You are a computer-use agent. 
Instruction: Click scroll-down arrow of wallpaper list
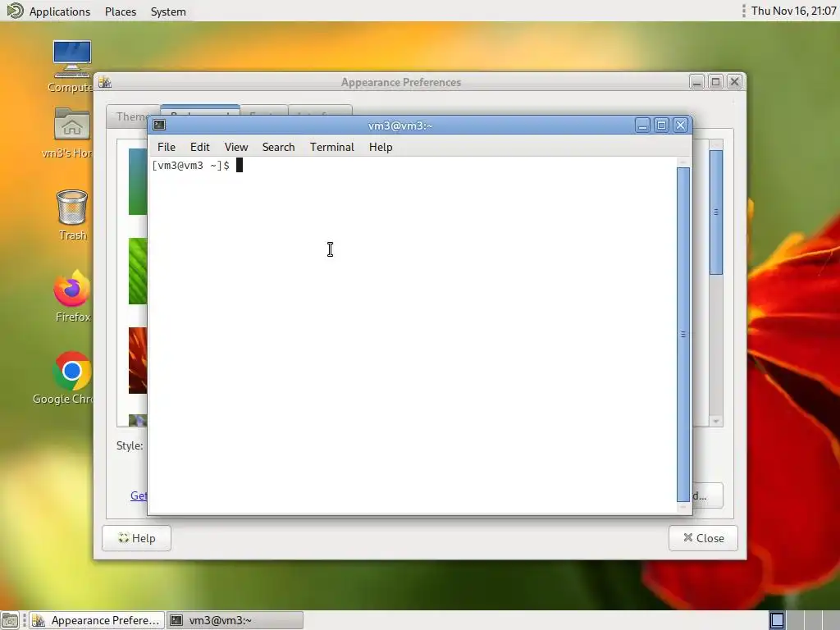coord(715,422)
